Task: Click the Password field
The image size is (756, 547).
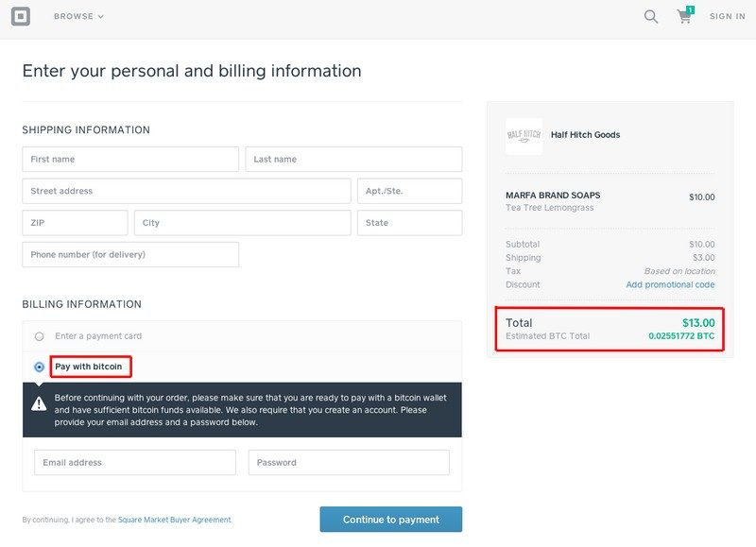Action: pyautogui.click(x=349, y=463)
